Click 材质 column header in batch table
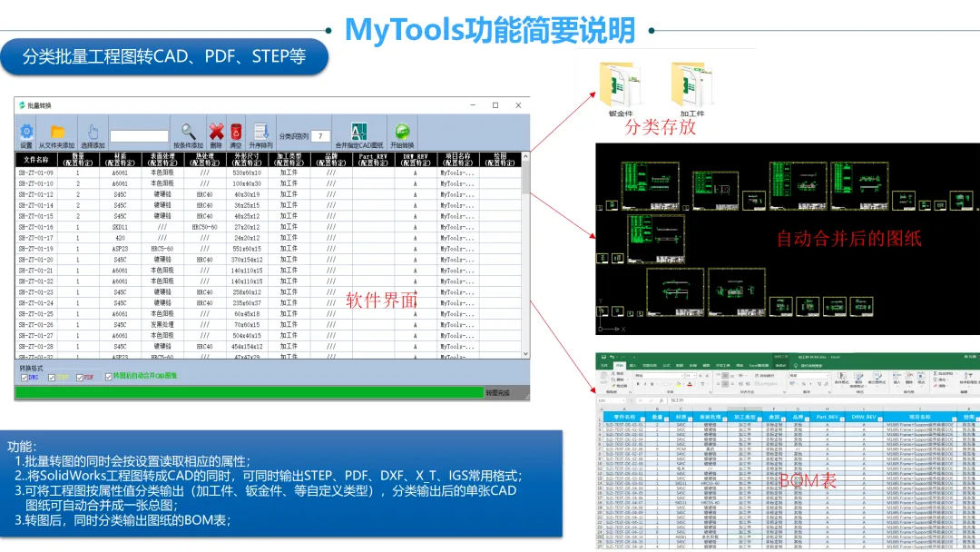This screenshot has width=980, height=552. point(120,160)
